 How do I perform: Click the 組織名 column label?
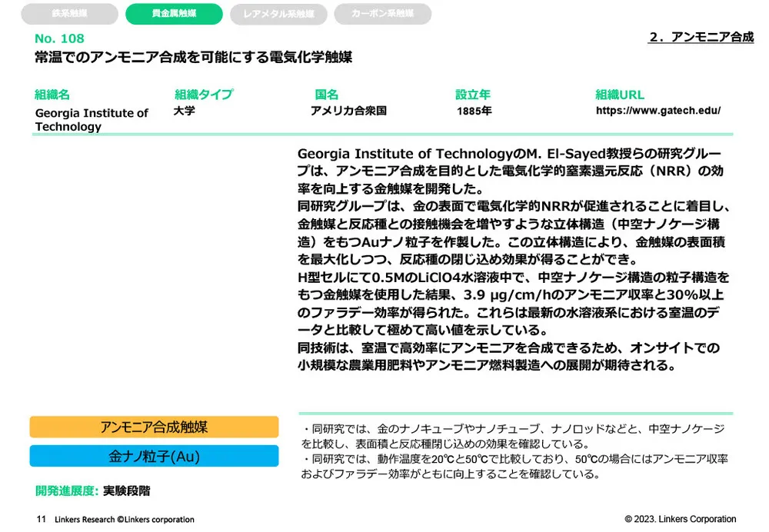click(52, 95)
